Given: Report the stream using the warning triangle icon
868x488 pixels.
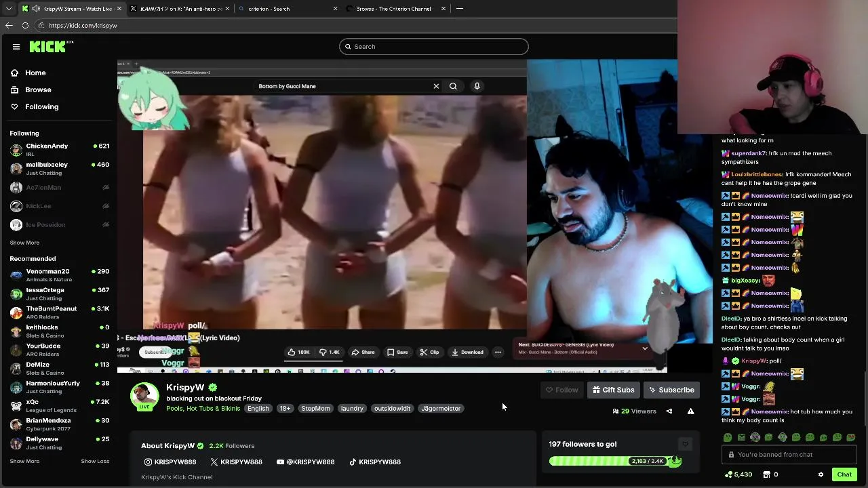Looking at the screenshot, I should click(x=690, y=411).
